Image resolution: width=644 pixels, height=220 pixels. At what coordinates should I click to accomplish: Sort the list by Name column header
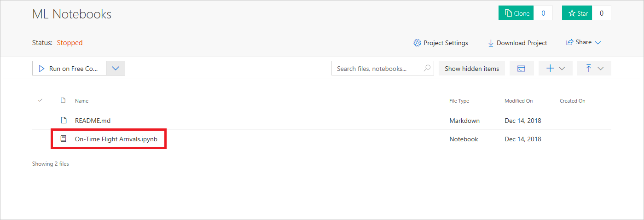[x=81, y=101]
